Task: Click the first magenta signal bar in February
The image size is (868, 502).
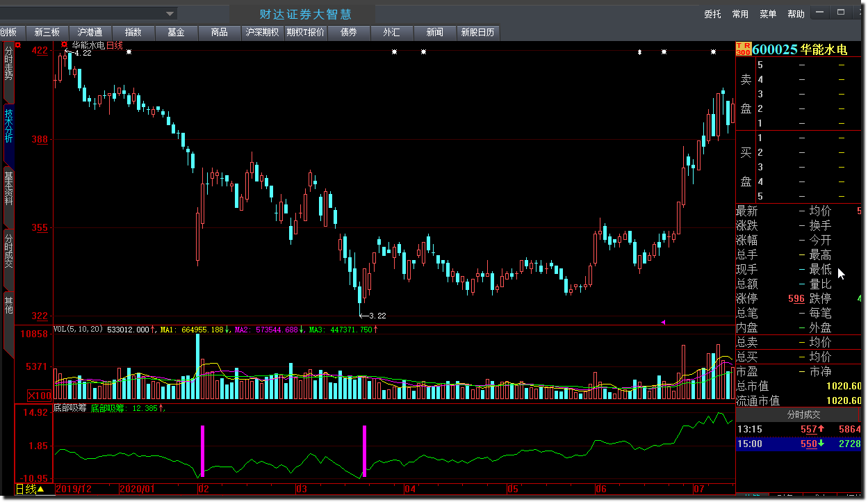Action: [x=202, y=451]
